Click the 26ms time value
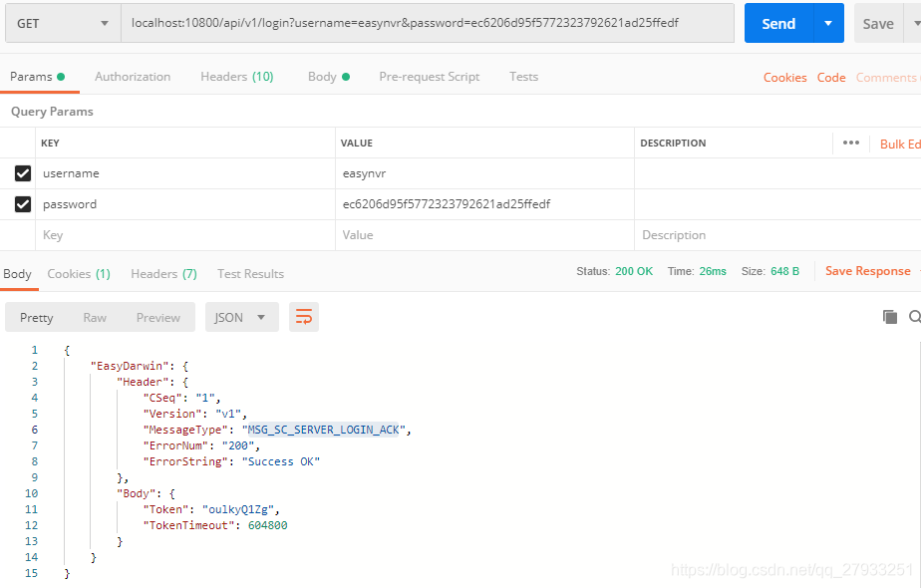Image resolution: width=921 pixels, height=588 pixels. tap(713, 271)
